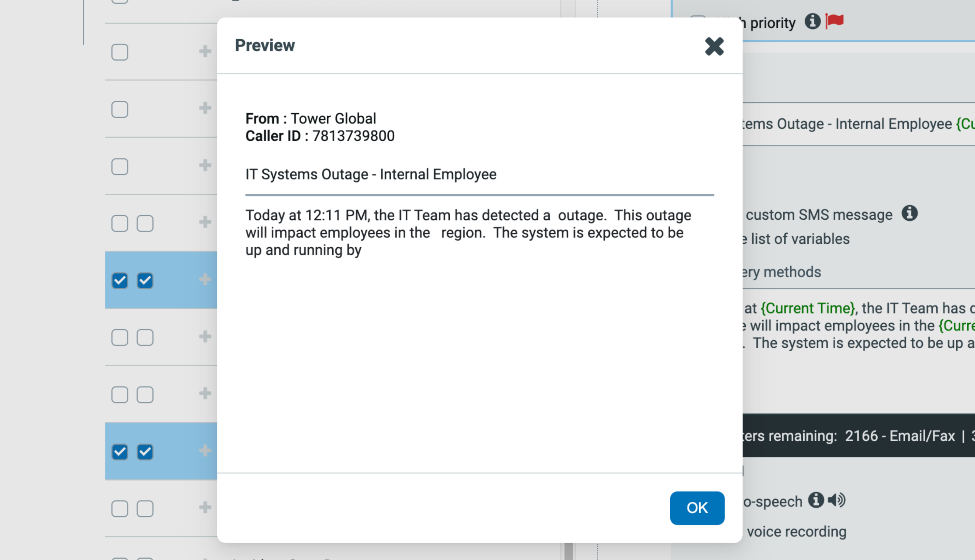Uncheck the right checkbox in the upper highlighted row
This screenshot has height=560, width=975.
[145, 280]
